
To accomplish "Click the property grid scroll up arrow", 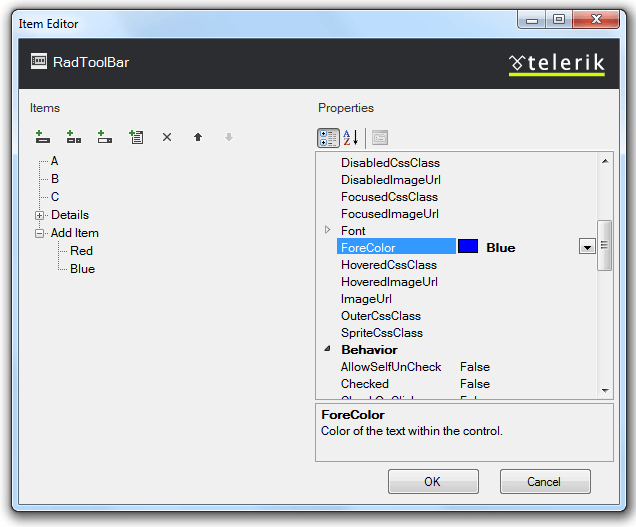I will click(605, 161).
